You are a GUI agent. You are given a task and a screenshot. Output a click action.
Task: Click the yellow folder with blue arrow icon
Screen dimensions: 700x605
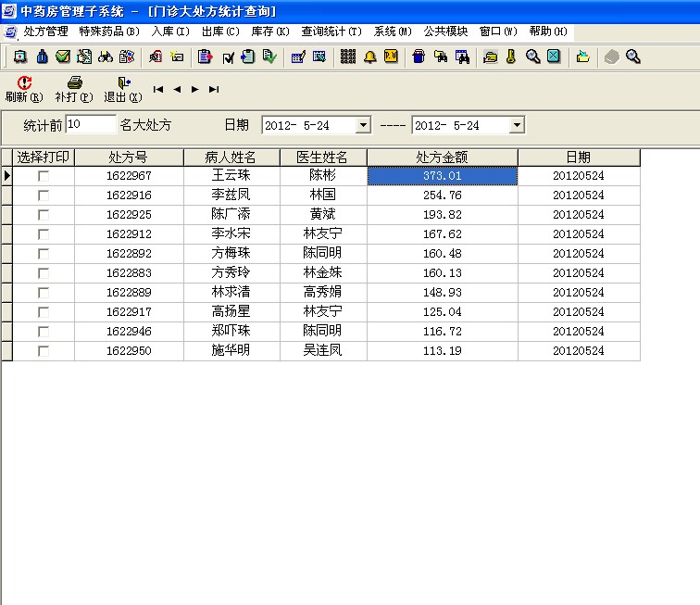[582, 57]
